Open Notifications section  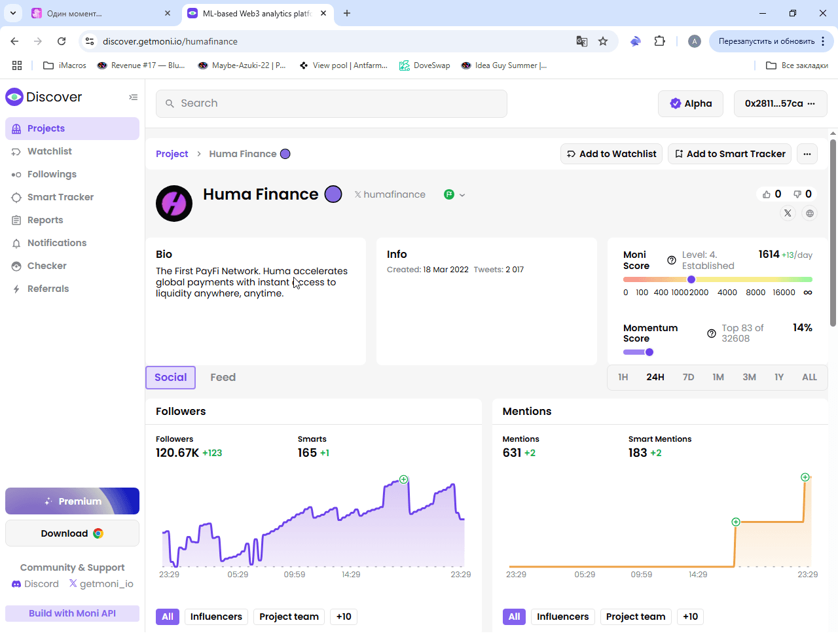pos(72,243)
